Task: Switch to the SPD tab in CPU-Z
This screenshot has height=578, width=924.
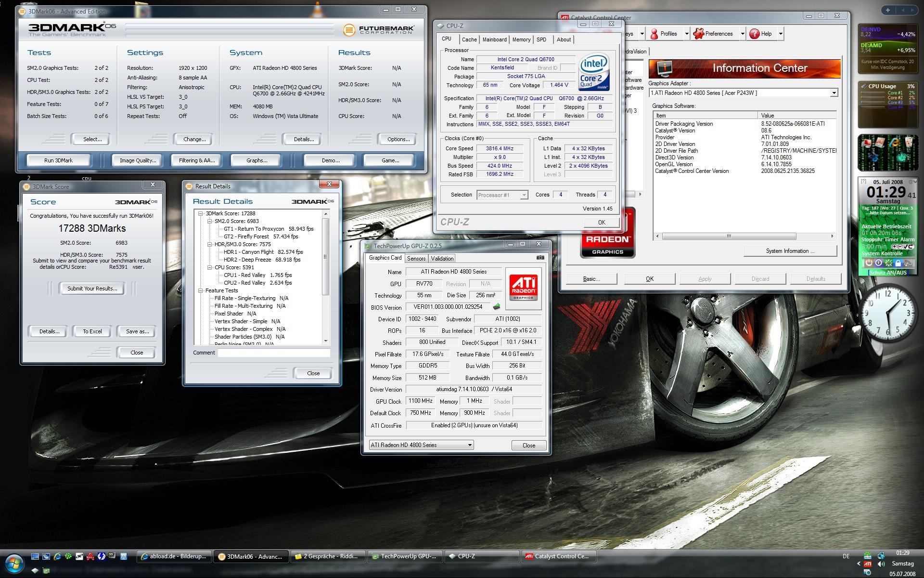Action: click(x=541, y=39)
